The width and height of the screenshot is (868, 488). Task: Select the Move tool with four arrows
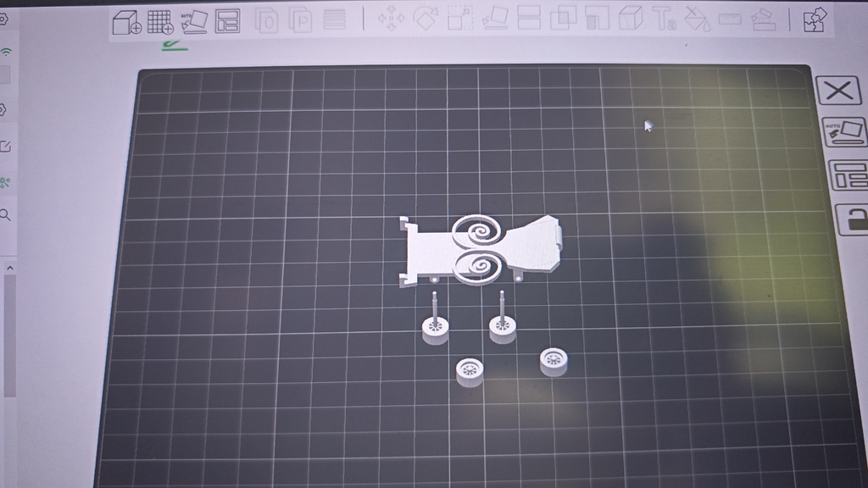click(x=391, y=19)
